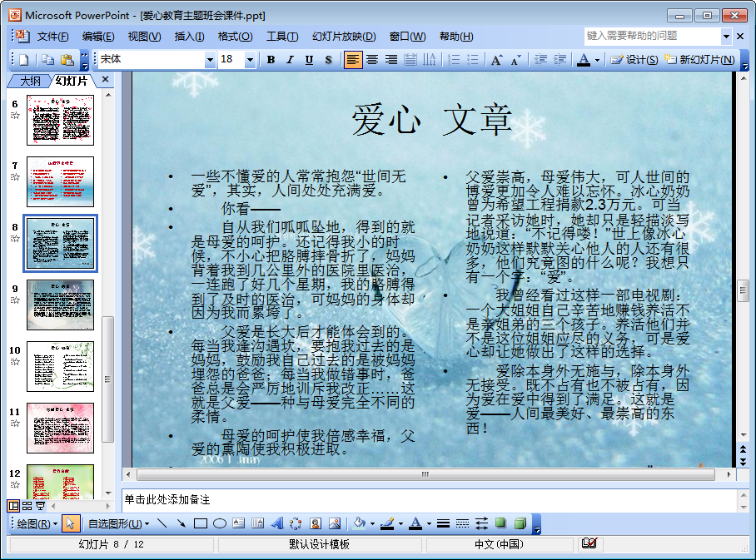The image size is (756, 560).
Task: Click the Copy icon in toolbar
Action: coord(47,60)
